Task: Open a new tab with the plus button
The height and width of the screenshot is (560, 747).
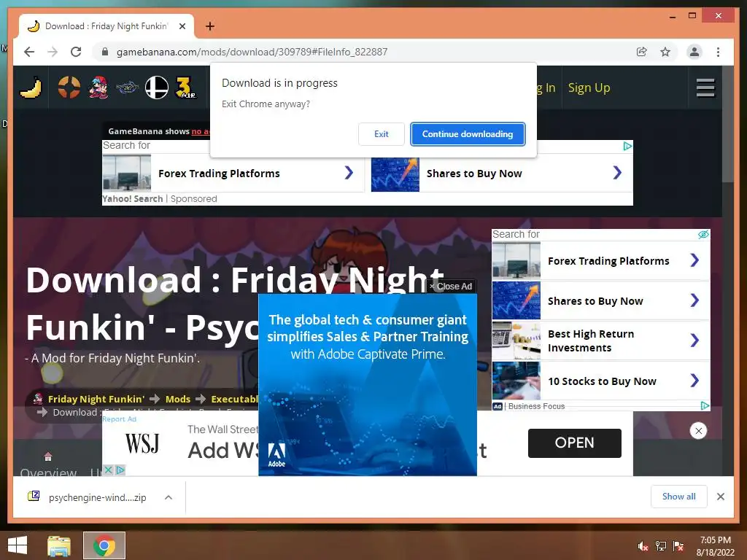Action: [209, 26]
